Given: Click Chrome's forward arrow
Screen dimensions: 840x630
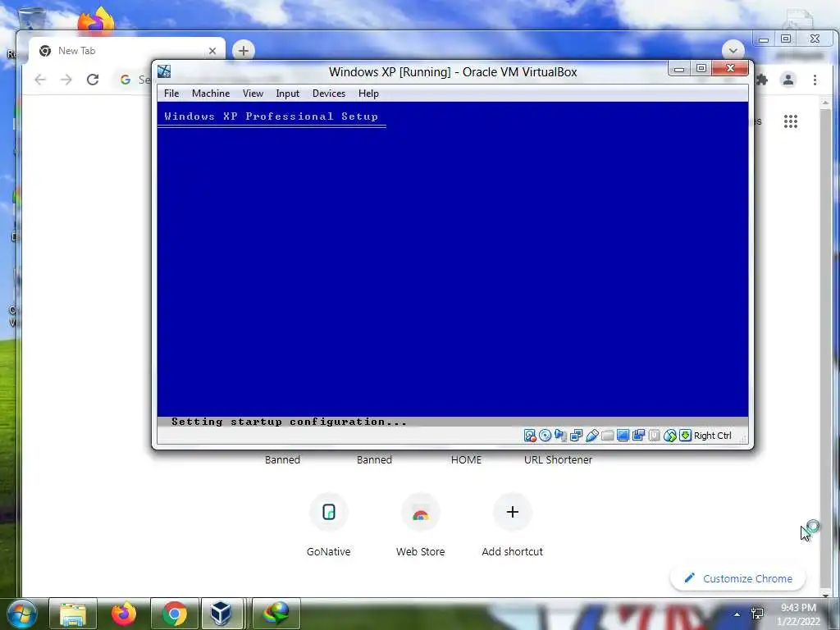Looking at the screenshot, I should (66, 80).
